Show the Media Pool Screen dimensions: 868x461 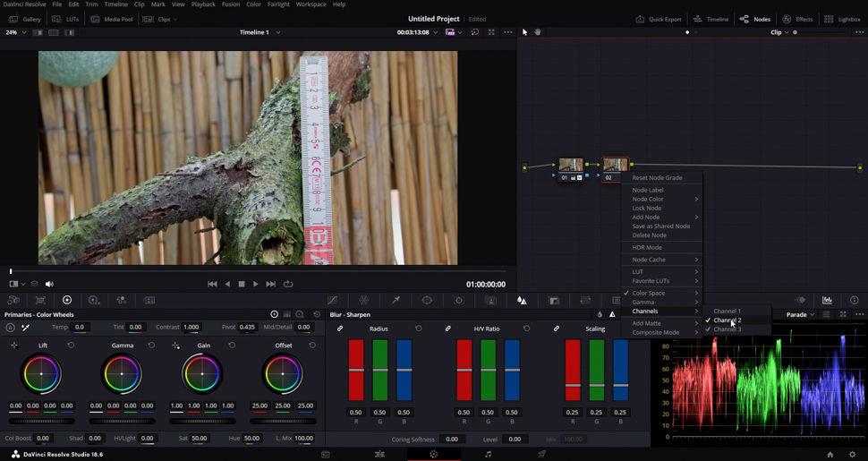111,19
